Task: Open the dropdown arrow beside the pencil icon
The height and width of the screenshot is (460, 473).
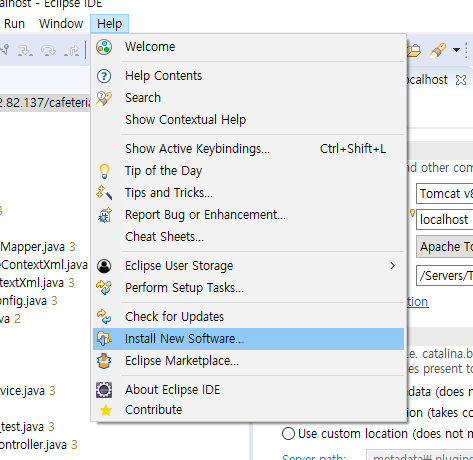Action: click(456, 50)
